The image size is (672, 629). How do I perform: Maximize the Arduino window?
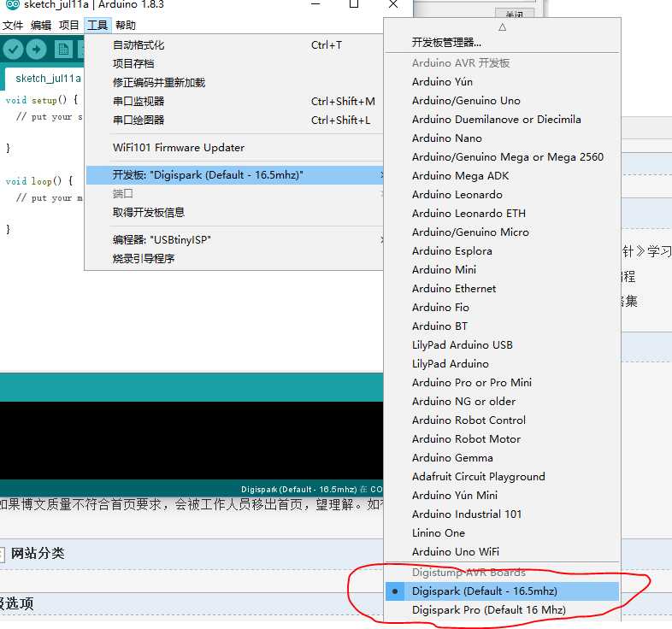tap(354, 4)
